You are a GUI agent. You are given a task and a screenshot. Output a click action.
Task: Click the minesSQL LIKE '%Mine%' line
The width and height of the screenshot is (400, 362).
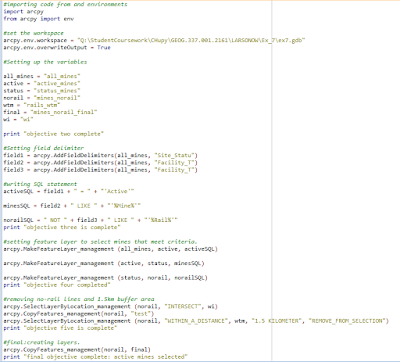(72, 206)
